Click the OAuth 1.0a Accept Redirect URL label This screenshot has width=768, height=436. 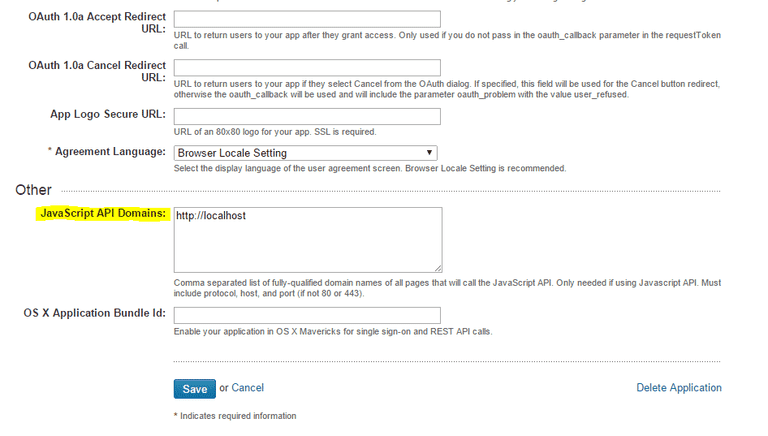pyautogui.click(x=97, y=22)
